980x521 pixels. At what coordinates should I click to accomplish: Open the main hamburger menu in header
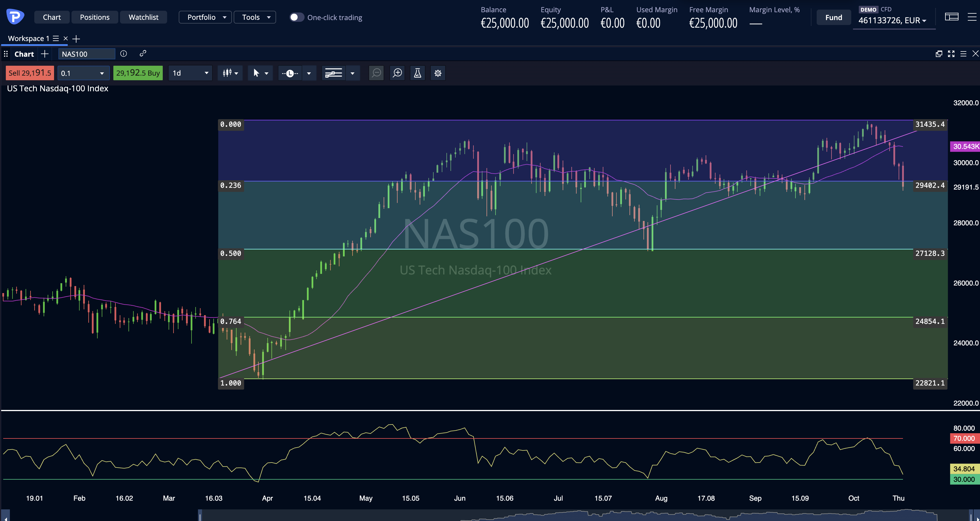pos(972,17)
